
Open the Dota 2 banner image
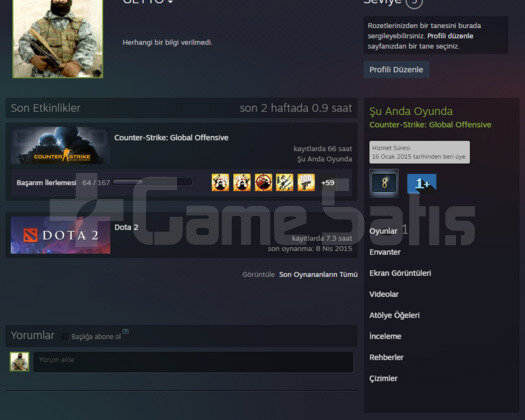(x=60, y=235)
